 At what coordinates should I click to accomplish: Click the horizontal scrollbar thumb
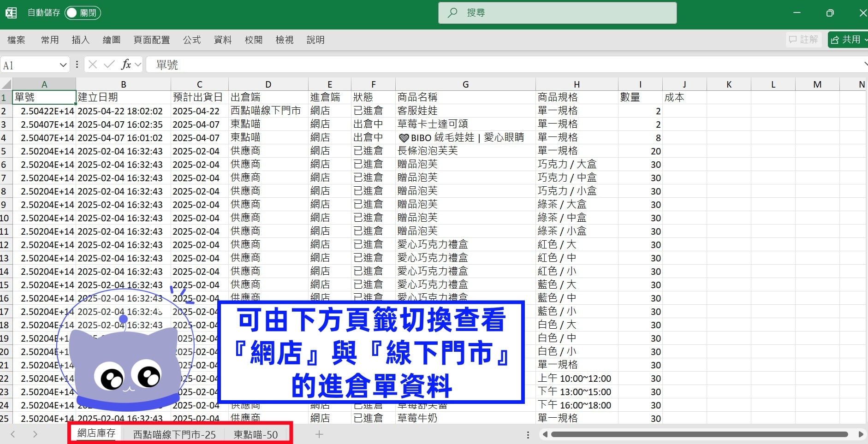pyautogui.click(x=699, y=434)
